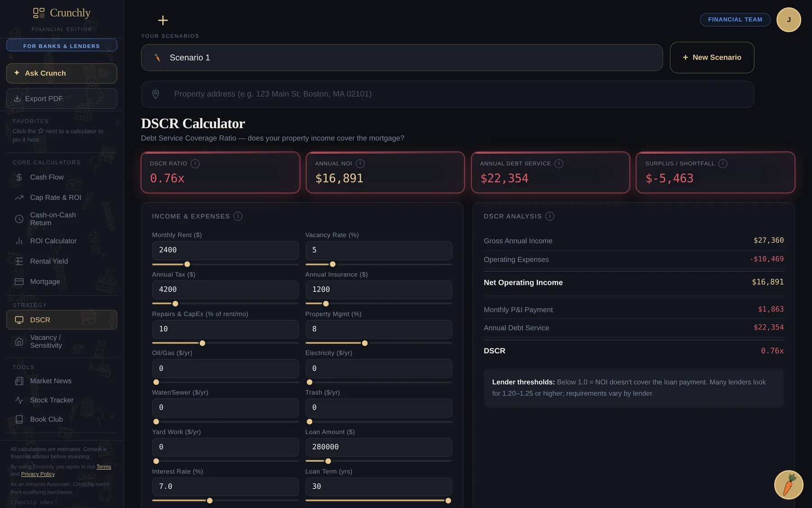Click the For Banks & Lenders badge
The height and width of the screenshot is (508, 812).
point(62,45)
